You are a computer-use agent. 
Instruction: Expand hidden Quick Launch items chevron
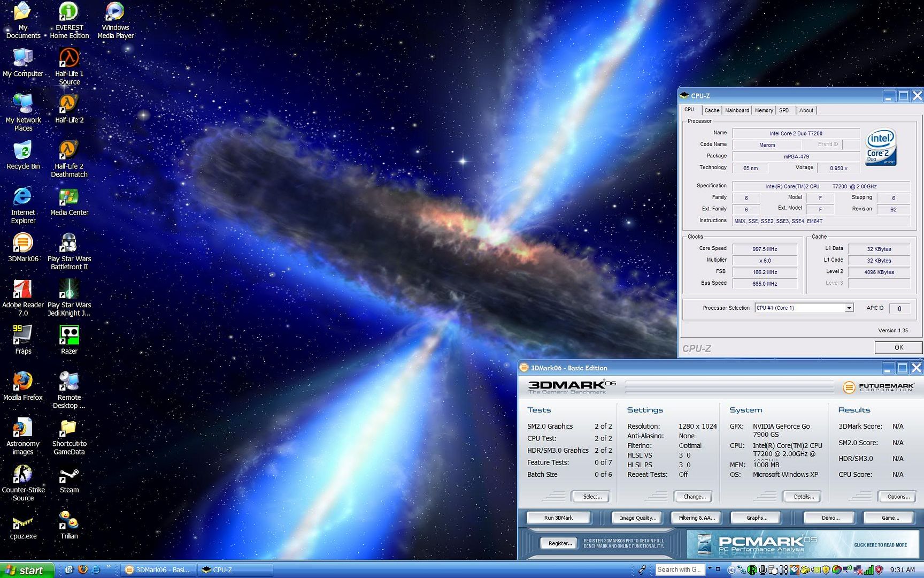tap(109, 567)
